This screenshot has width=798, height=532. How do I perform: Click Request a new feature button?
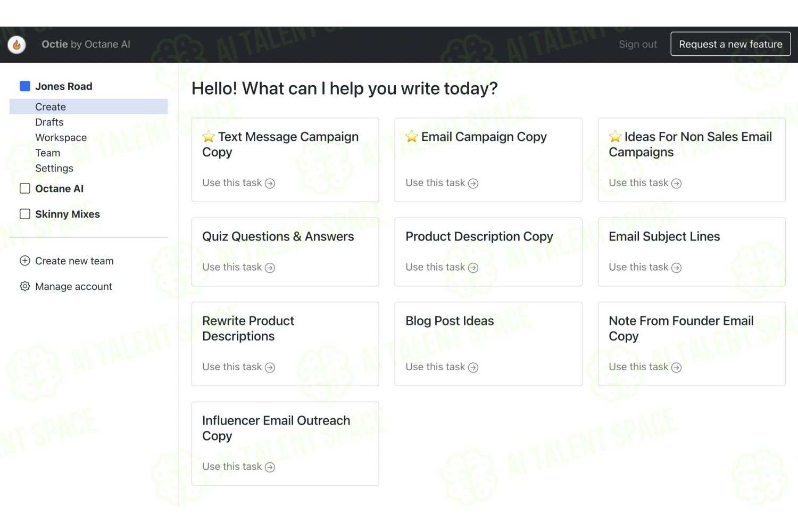[730, 44]
